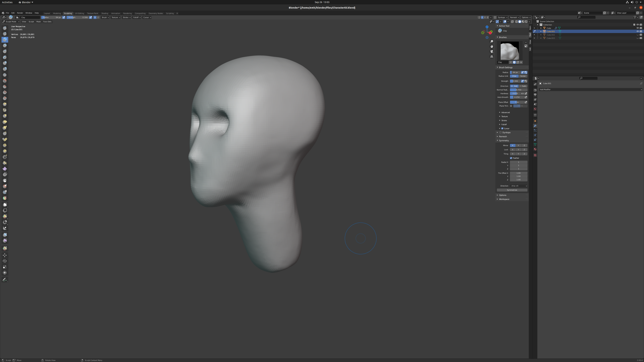The image size is (644, 362).
Task: Select the Move transform tool
Action: pos(5,255)
